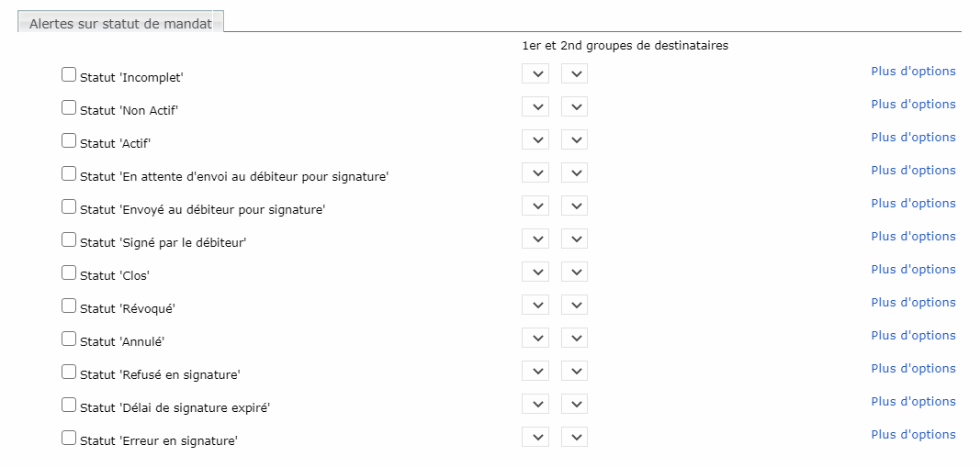Image resolution: width=980 pixels, height=467 pixels.
Task: Select the Statut 'Annulé' checkbox
Action: coord(69,339)
